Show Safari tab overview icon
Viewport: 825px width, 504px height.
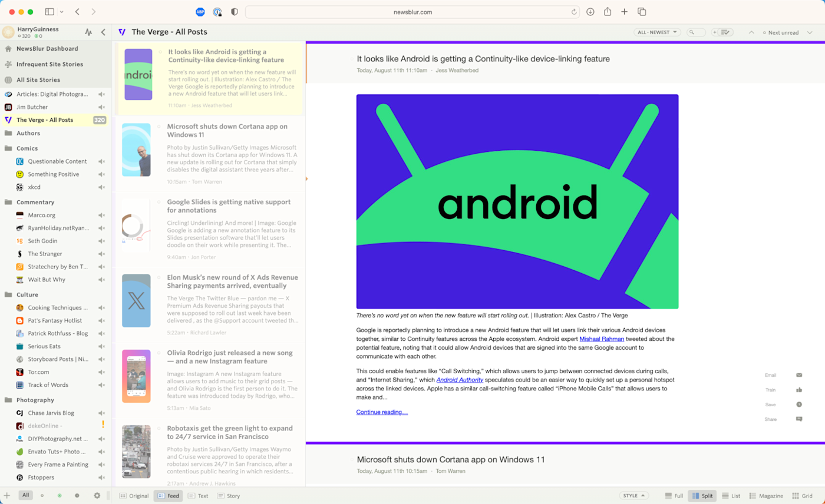point(642,12)
